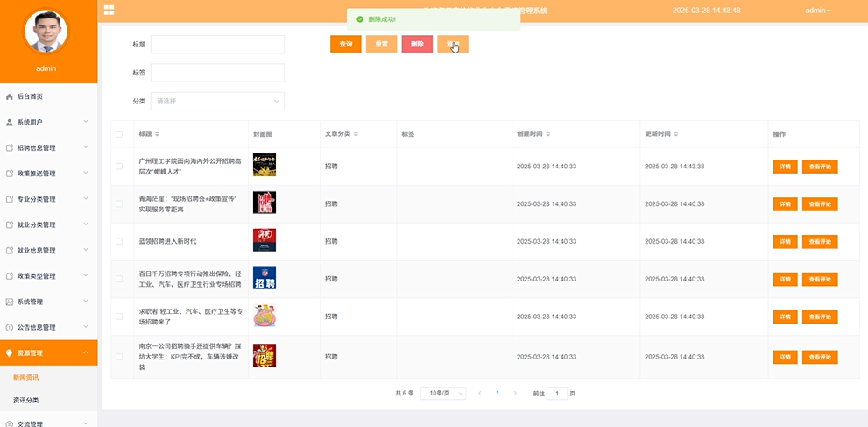The image size is (868, 427).
Task: Open the admin account menu in the header
Action: point(817,11)
